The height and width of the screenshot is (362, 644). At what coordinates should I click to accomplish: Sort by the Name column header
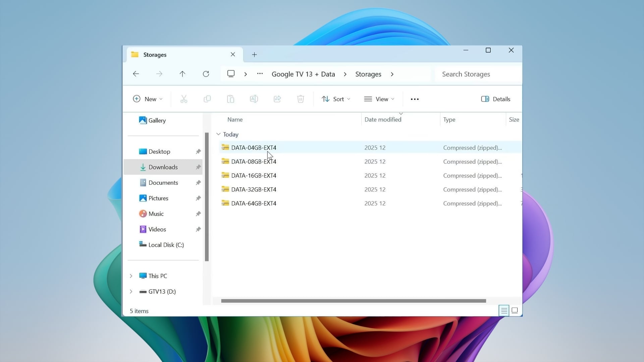(x=235, y=120)
